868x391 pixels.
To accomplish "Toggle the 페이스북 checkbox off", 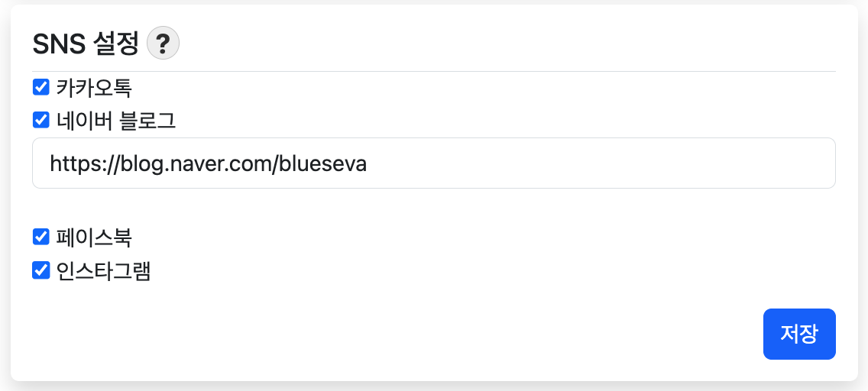I will tap(41, 237).
